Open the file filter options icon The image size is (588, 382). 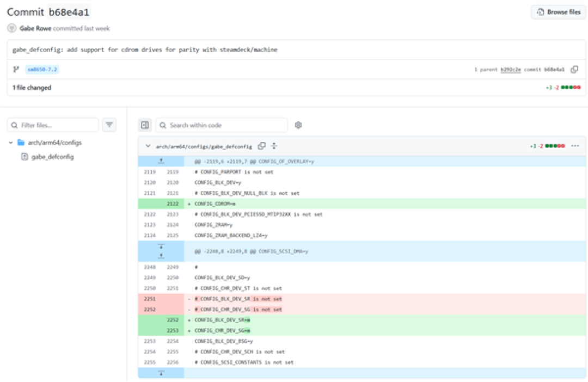(109, 125)
